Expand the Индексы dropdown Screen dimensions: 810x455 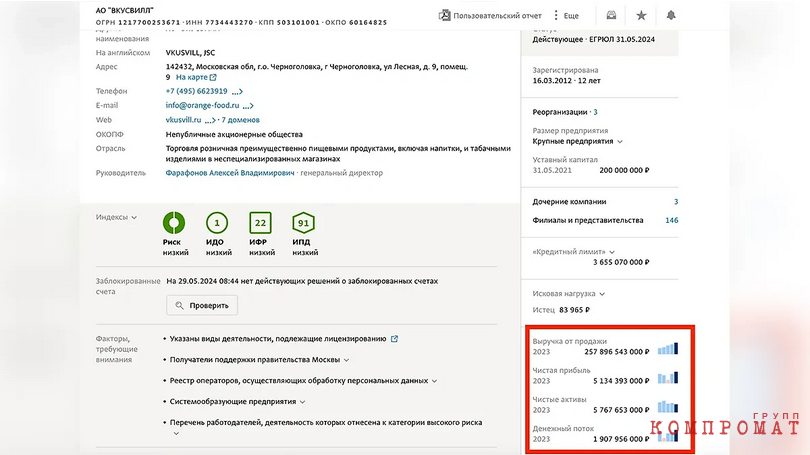point(116,217)
